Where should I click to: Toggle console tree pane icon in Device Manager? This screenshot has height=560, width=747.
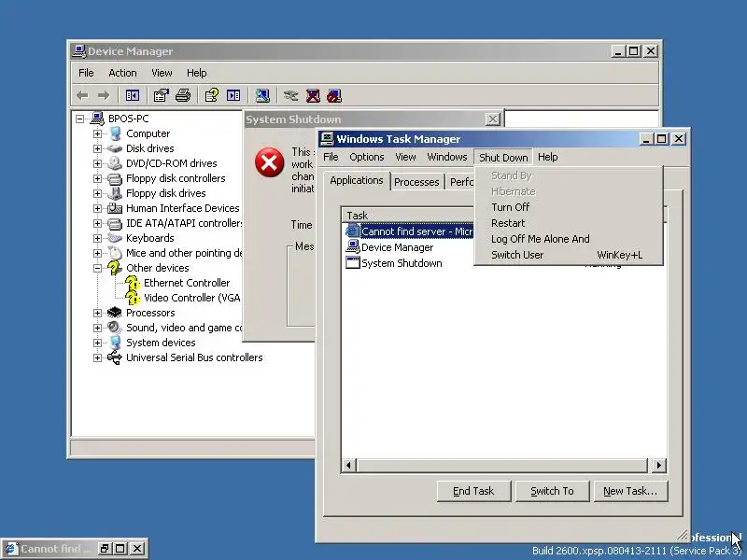click(x=133, y=96)
